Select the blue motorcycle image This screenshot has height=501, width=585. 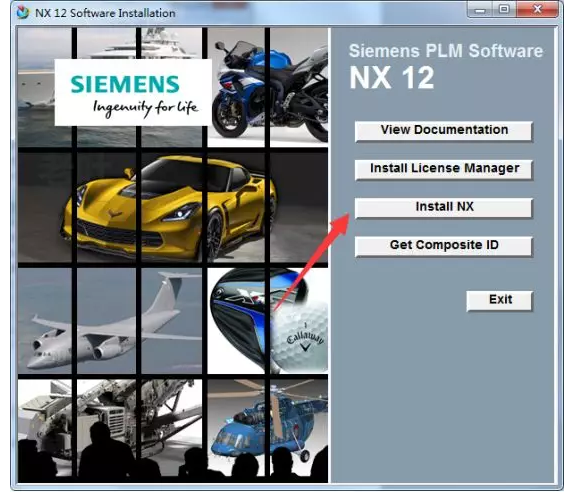(x=268, y=87)
